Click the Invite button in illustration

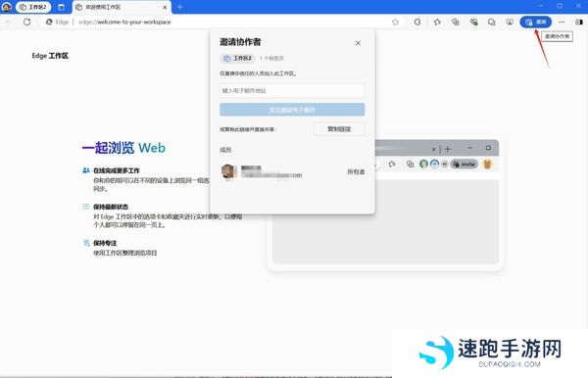pos(465,165)
